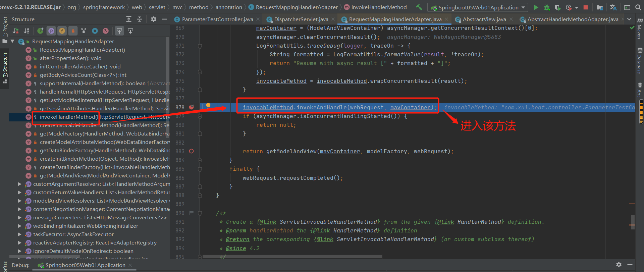Click invokeHandlerMethod breadcrumb
This screenshot has height=272, width=644.
(x=375, y=7)
